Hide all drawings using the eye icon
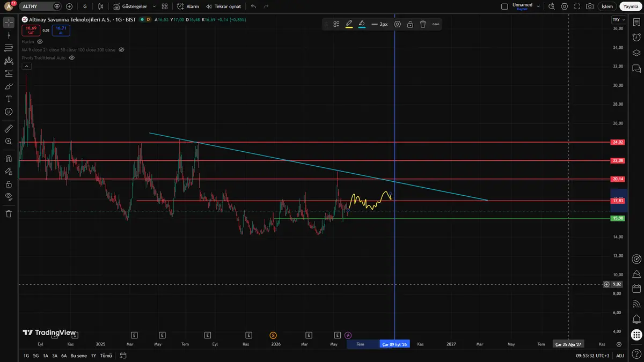The image size is (644, 362). [9, 196]
